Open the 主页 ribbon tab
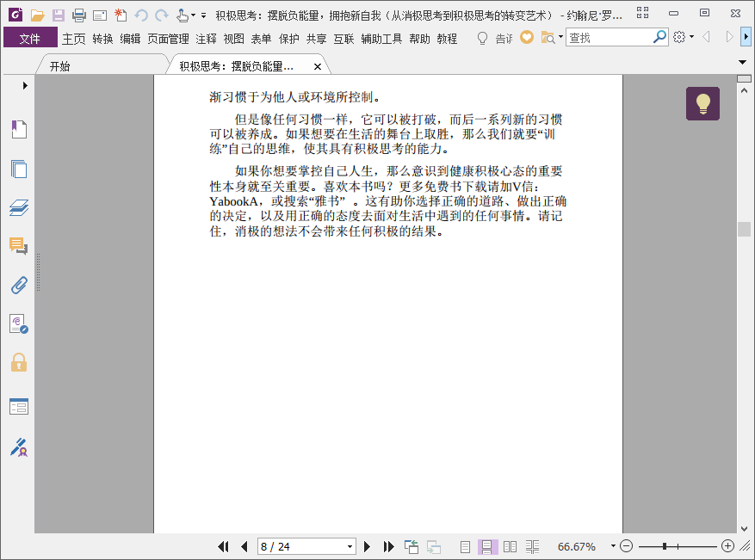 (x=74, y=39)
